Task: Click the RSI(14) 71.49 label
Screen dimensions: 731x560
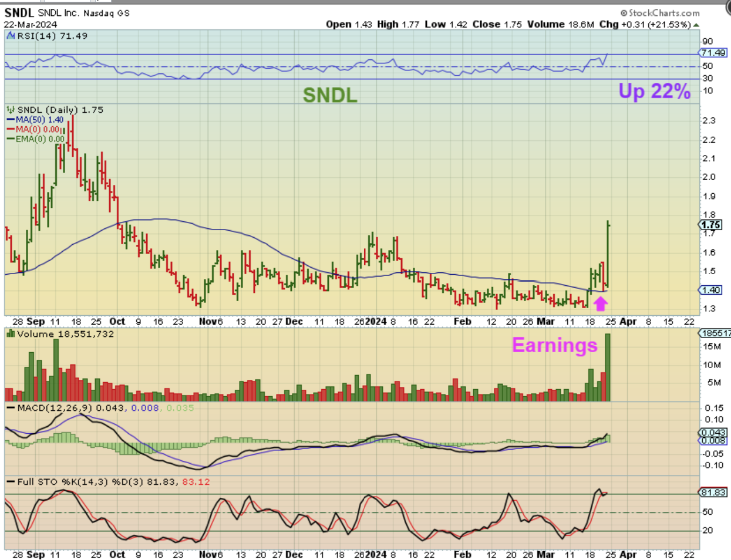Action: pyautogui.click(x=52, y=36)
